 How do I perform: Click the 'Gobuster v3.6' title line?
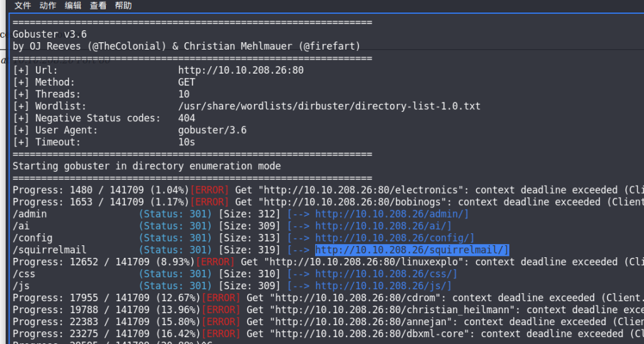click(50, 34)
